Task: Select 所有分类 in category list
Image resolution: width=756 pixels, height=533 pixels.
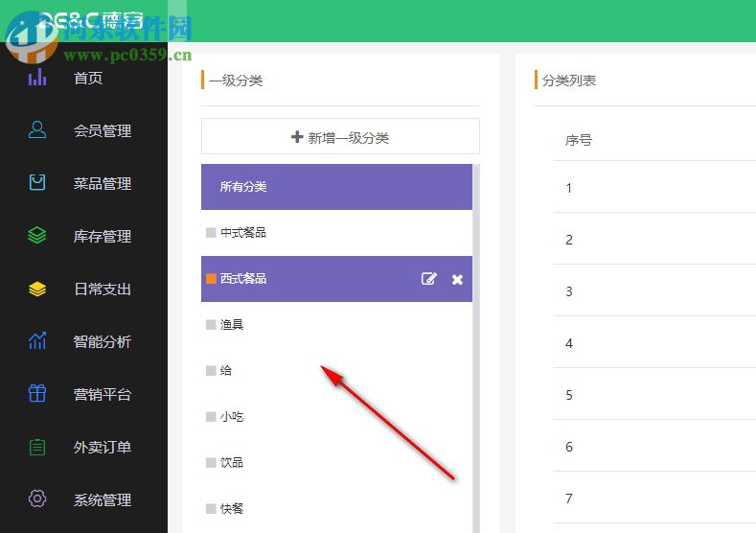Action: point(336,187)
